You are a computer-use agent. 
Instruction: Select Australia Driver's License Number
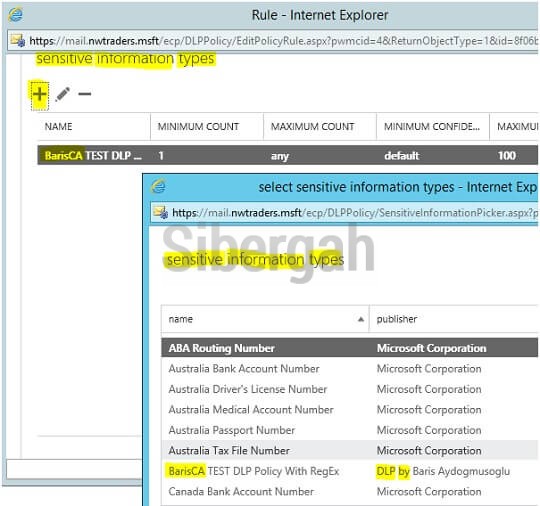[350, 389]
